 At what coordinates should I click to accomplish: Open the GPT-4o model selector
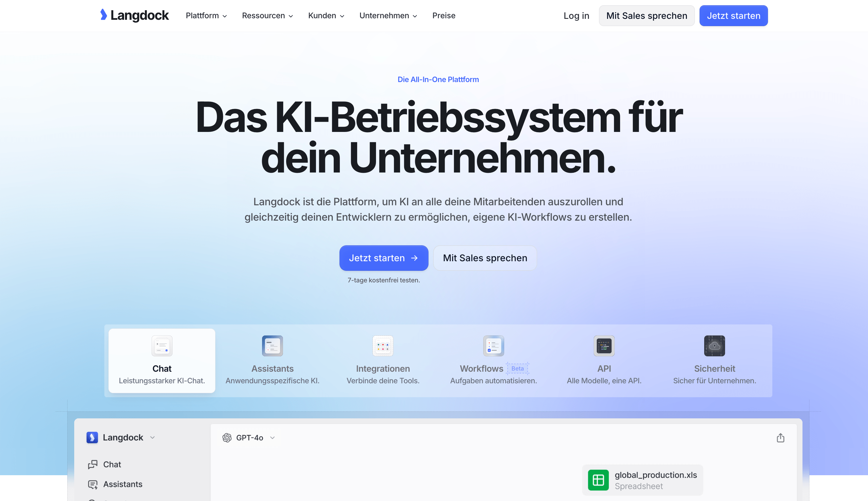tap(249, 438)
